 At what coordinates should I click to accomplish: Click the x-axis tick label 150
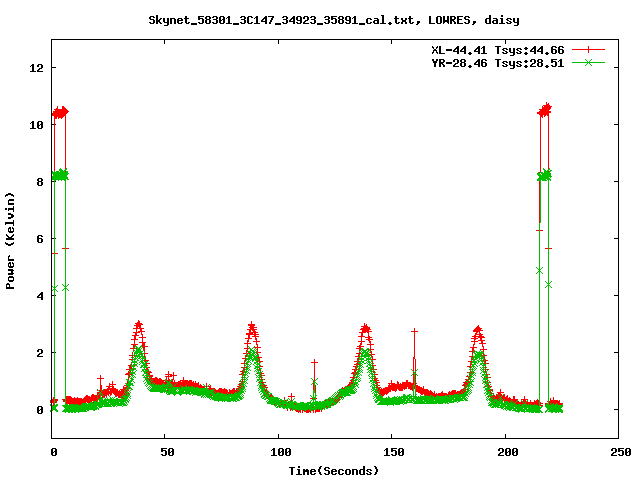click(394, 452)
